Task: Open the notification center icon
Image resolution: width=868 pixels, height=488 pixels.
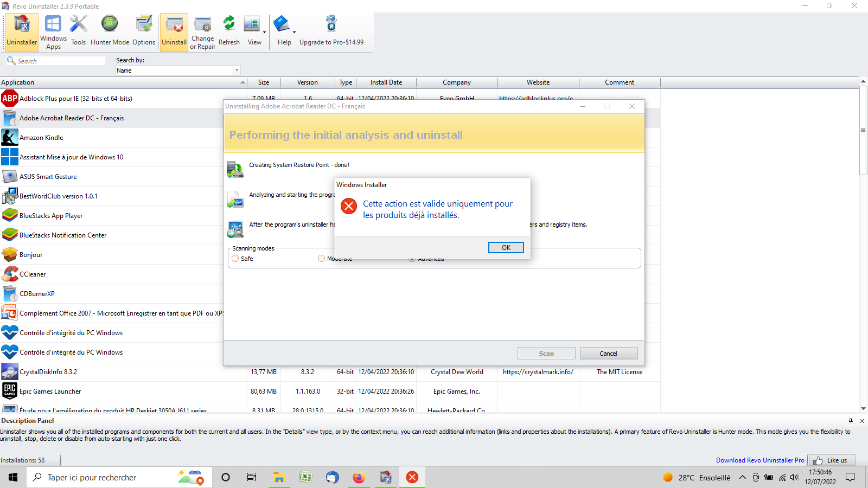Action: coord(850,477)
